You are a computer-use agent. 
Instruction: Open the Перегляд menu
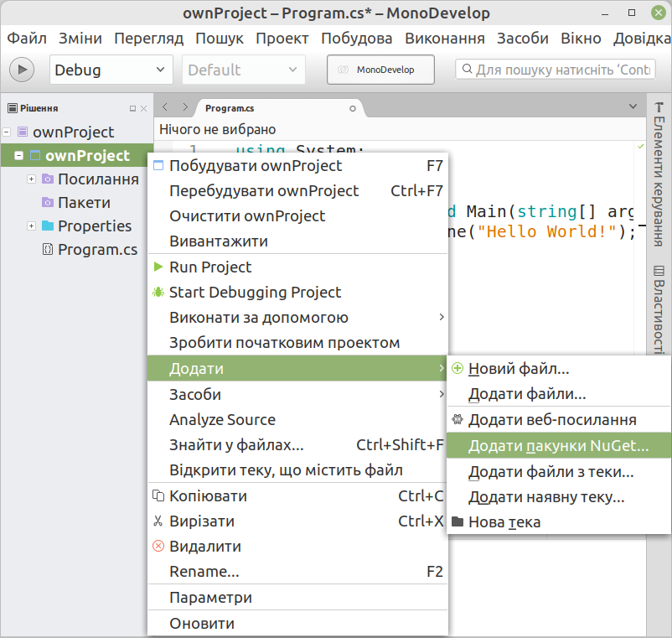[148, 39]
